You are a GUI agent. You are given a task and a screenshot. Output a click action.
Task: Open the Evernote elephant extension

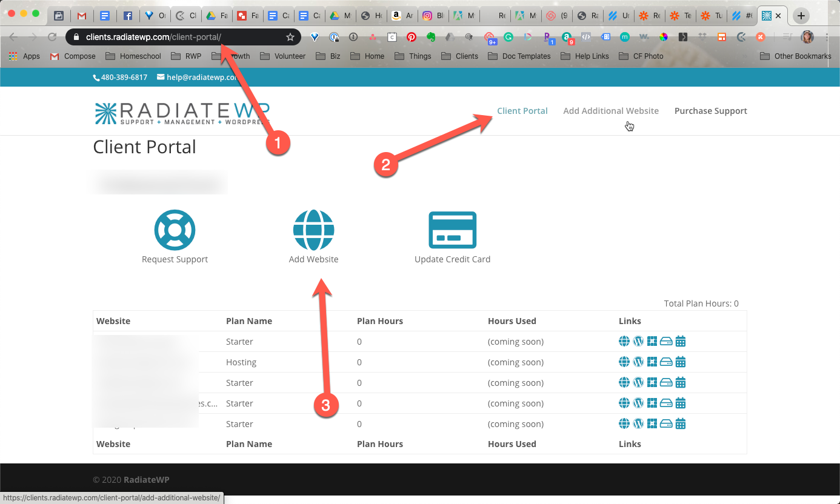[x=431, y=37]
